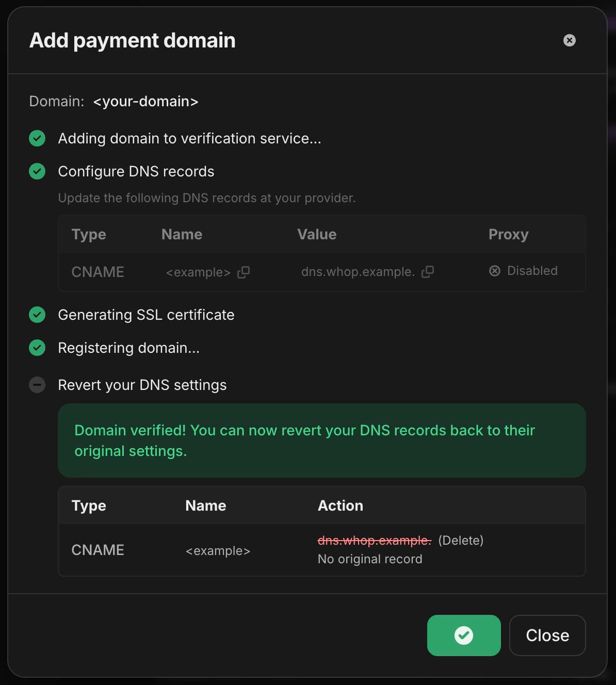Click the struck-through dns.whop.example. record
This screenshot has height=685, width=616.
click(x=374, y=541)
